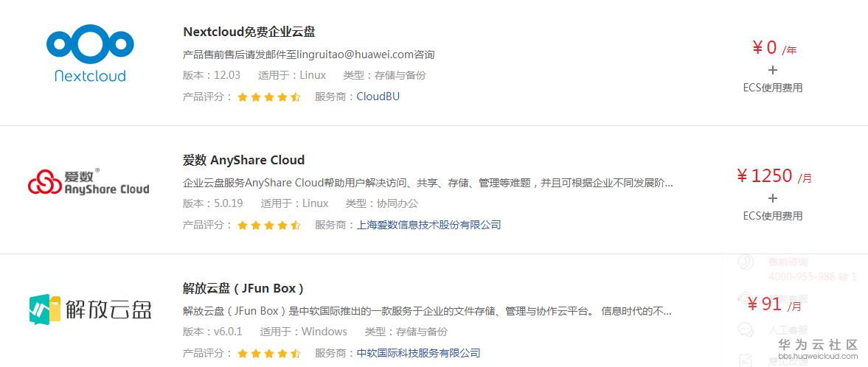
Task: Click the 人工客服 chat bubble icon
Action: point(746,330)
